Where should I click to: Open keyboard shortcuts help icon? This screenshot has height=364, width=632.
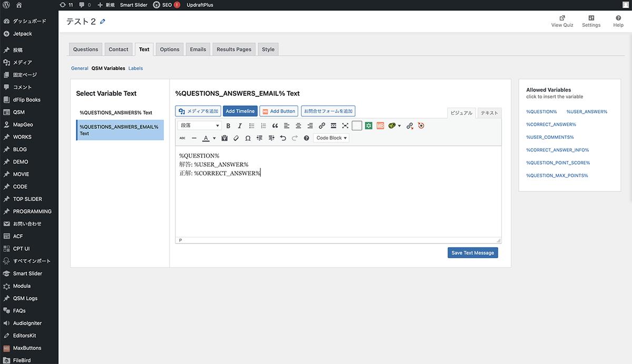tap(307, 138)
